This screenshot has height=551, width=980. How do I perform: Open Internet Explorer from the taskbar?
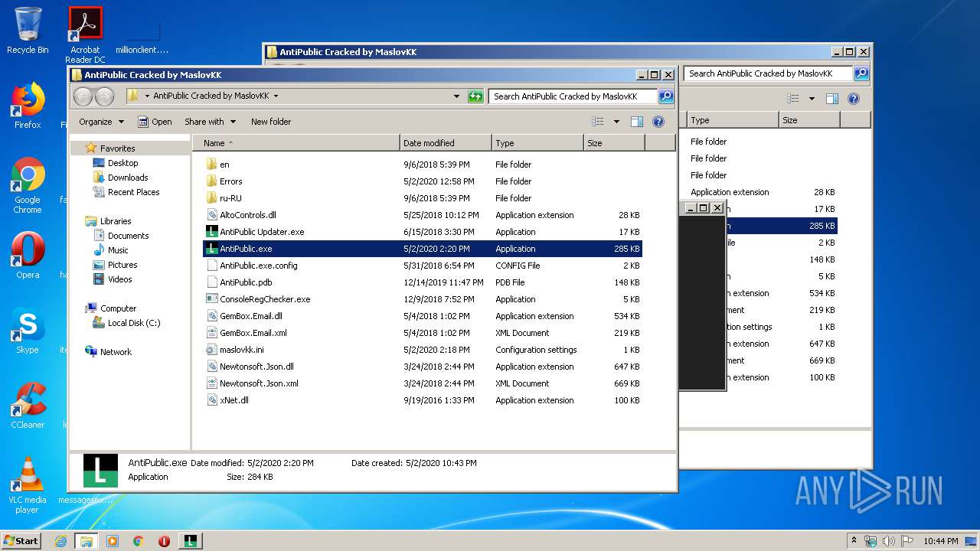(x=60, y=541)
